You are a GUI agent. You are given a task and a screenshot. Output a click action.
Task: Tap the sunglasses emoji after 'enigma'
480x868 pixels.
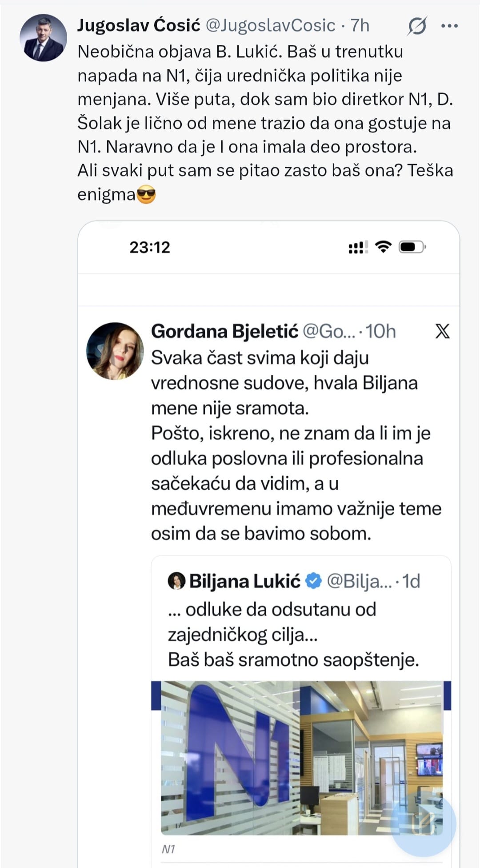coord(146,195)
